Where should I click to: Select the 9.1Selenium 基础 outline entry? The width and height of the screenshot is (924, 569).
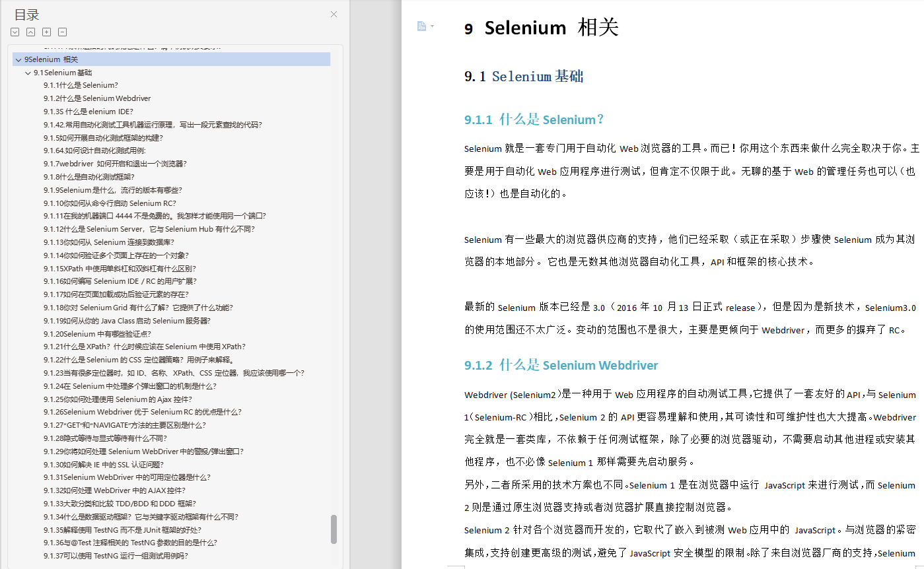pyautogui.click(x=63, y=73)
